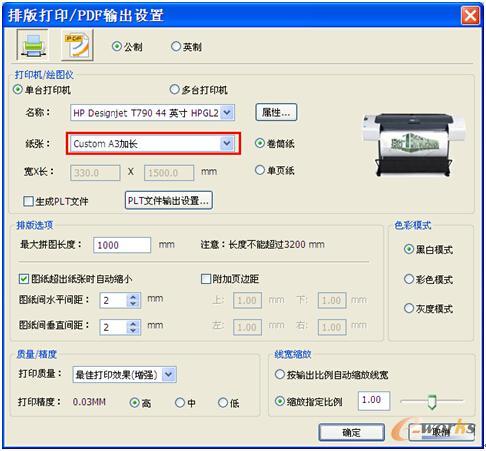Open printer 属性 properties button
The width and height of the screenshot is (486, 451).
tap(276, 112)
